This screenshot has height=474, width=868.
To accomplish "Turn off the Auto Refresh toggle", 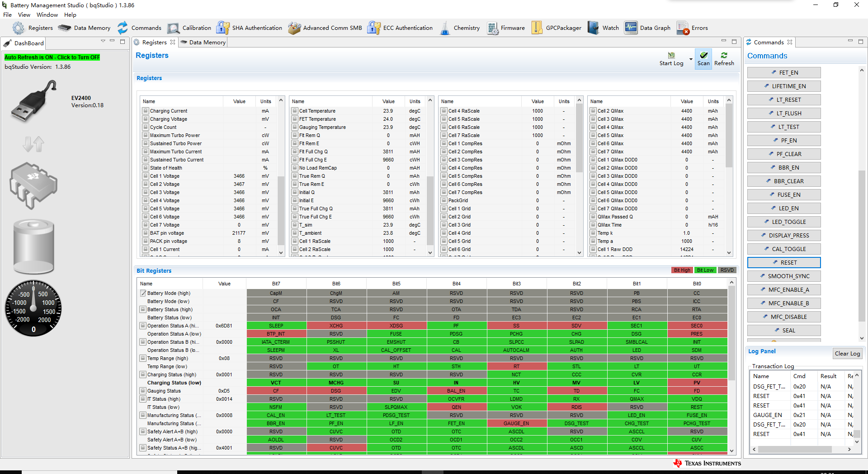I will [x=52, y=57].
